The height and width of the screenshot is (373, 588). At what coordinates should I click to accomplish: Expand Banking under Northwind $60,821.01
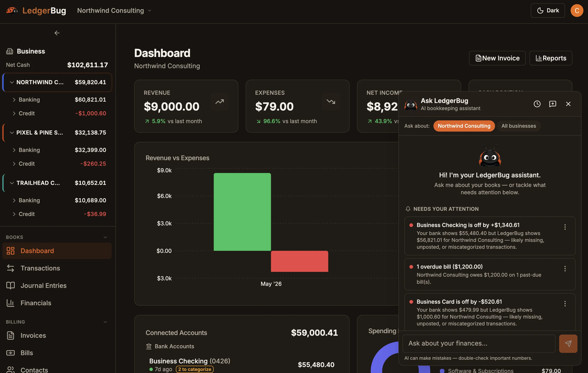14,100
